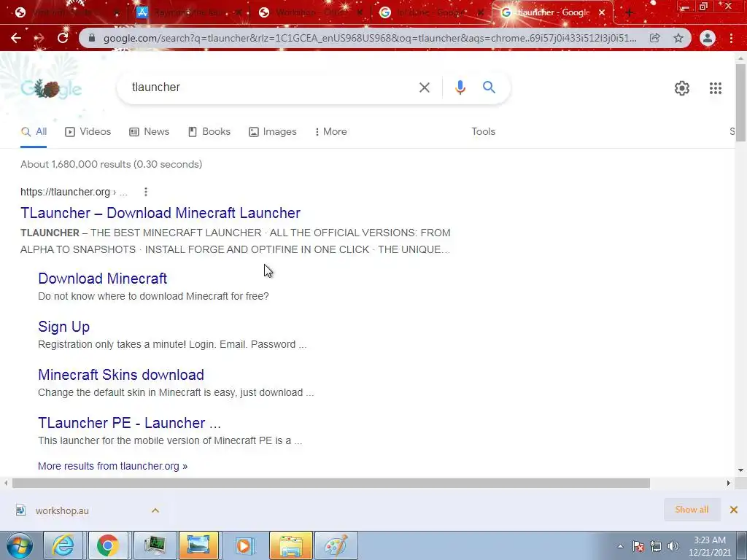Click the browser address bar URL

coord(370,38)
